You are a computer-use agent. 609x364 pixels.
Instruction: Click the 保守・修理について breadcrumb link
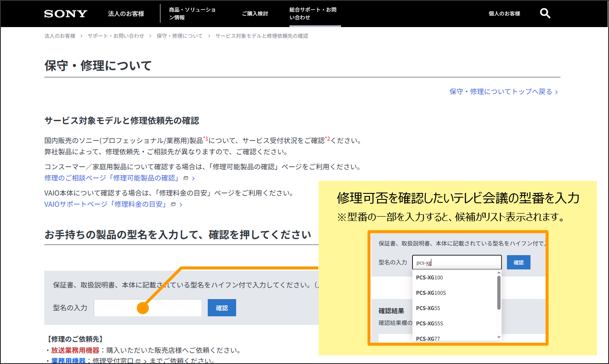click(180, 36)
